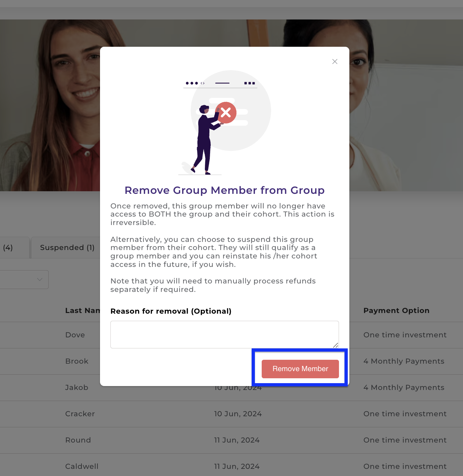Screen dimensions: 463x476
Task: Click Round's 11 Jun, 2024 date
Action: click(237, 440)
